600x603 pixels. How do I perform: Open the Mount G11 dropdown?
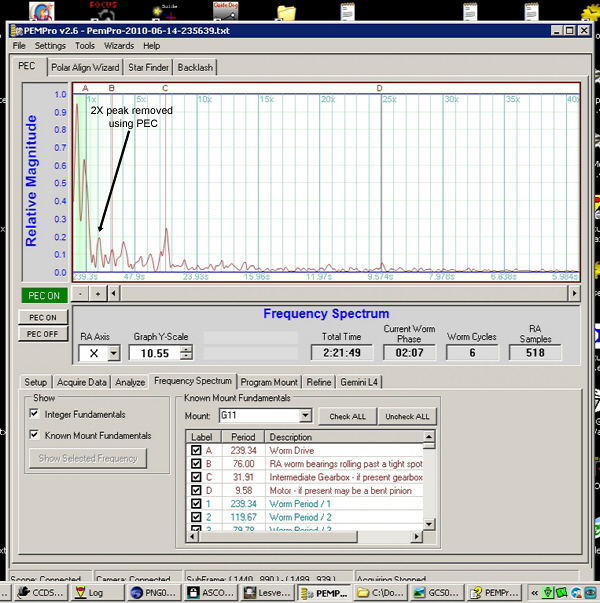(305, 415)
